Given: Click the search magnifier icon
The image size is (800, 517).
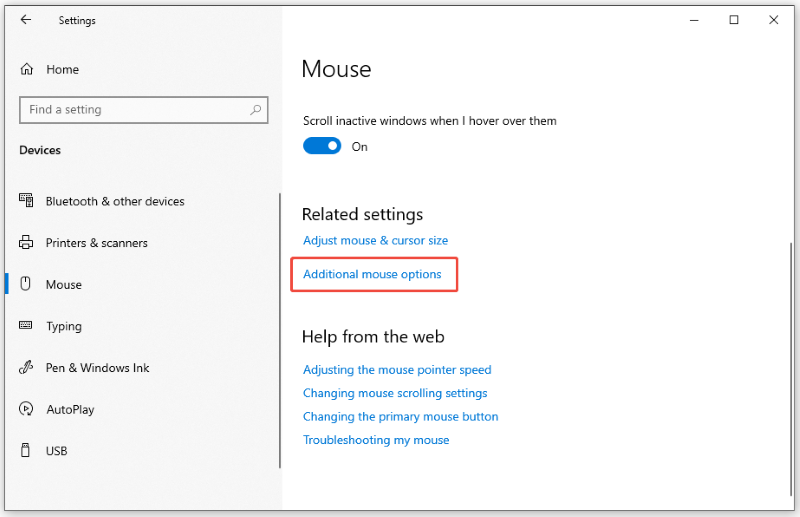Looking at the screenshot, I should [256, 110].
